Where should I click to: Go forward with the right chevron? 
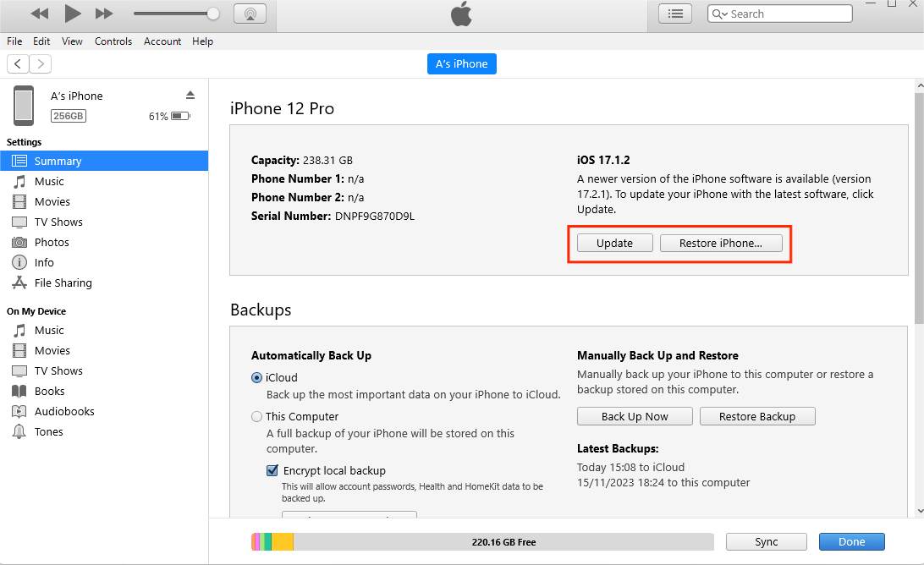(x=40, y=63)
